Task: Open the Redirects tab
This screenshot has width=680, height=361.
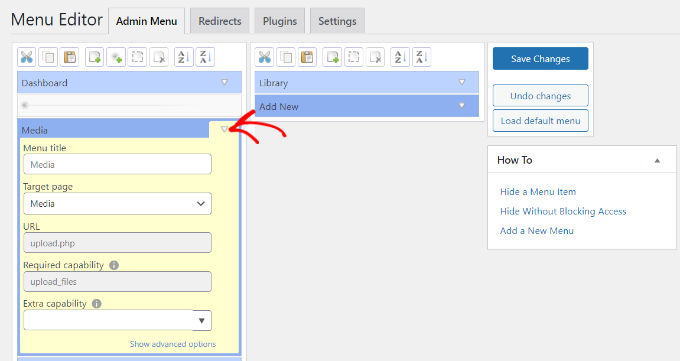Action: [x=220, y=21]
